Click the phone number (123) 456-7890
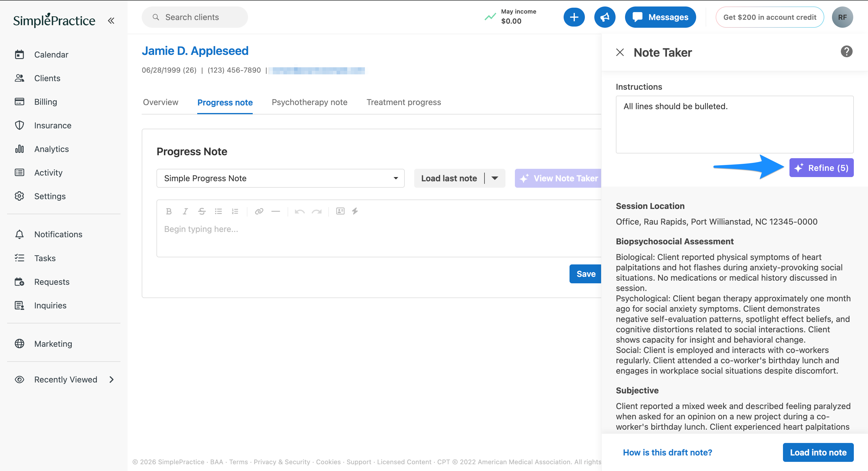Image resolution: width=868 pixels, height=471 pixels. 234,70
